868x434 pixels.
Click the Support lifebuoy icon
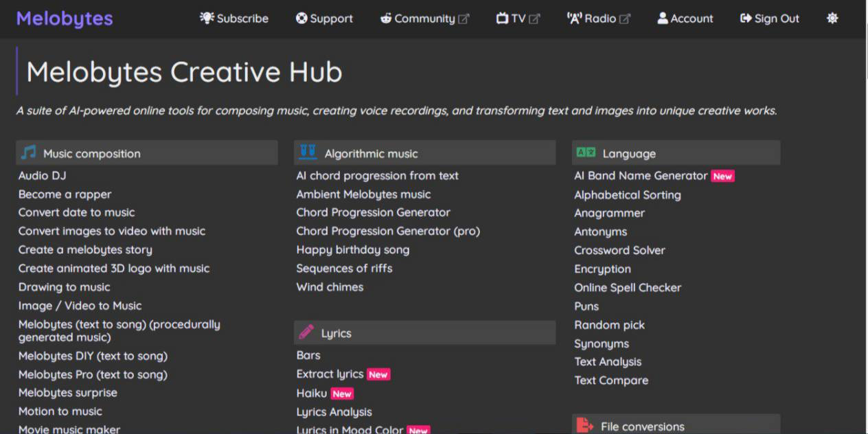click(x=301, y=19)
